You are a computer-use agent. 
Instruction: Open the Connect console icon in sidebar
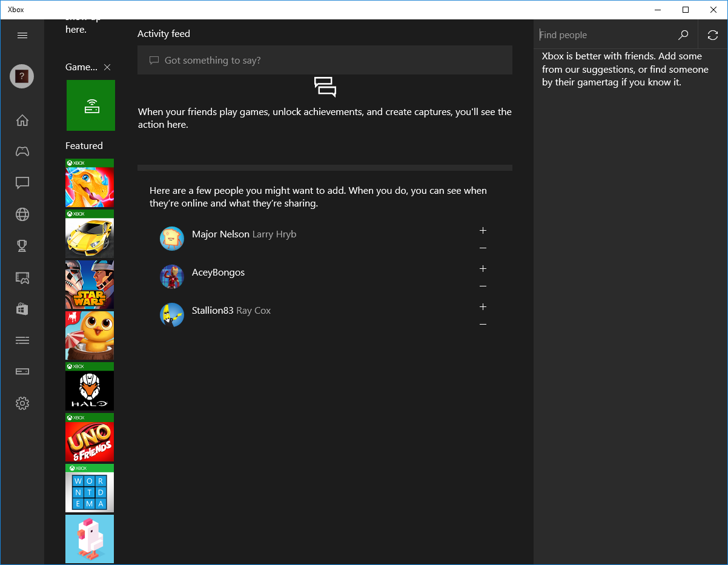pos(22,372)
